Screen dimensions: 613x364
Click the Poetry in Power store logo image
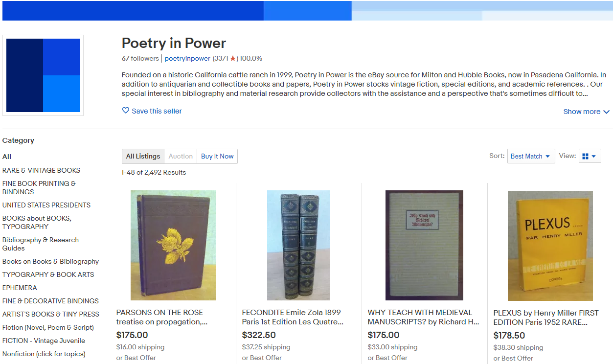point(43,75)
